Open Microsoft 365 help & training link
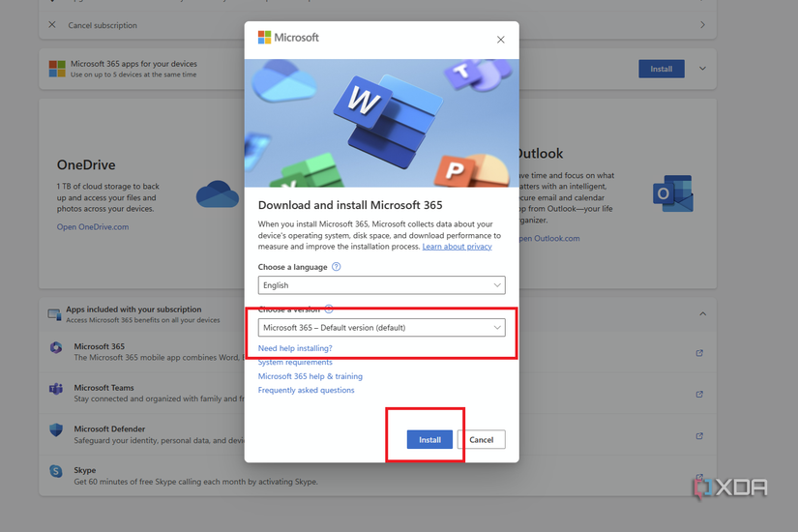 [x=310, y=376]
